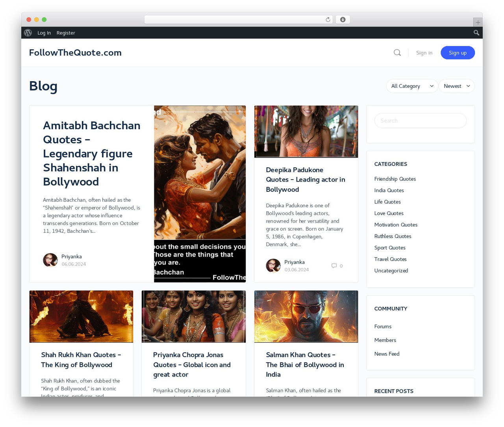Click the blue Sign up button

tap(458, 53)
